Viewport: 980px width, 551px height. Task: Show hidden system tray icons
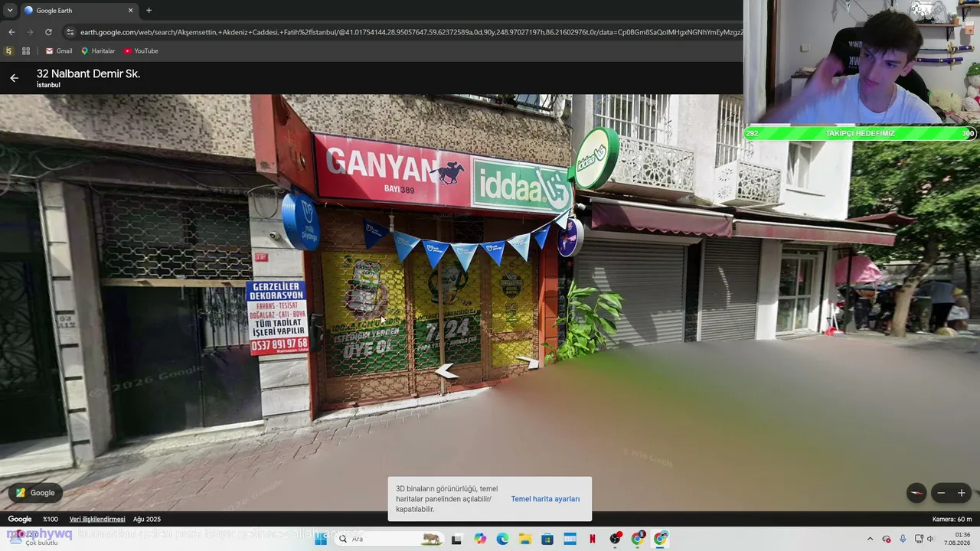(870, 539)
